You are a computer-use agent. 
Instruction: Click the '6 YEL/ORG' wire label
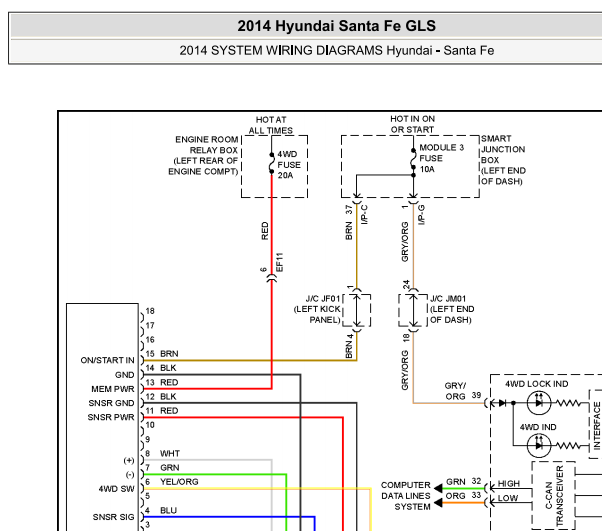click(172, 482)
